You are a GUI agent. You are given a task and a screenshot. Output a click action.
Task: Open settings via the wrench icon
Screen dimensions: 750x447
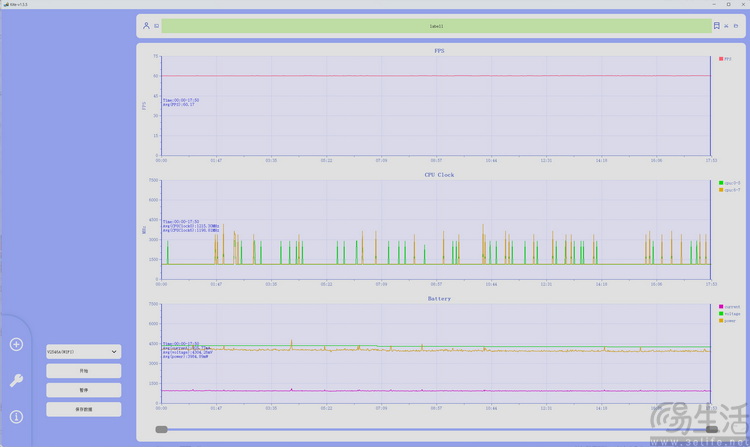click(x=16, y=380)
